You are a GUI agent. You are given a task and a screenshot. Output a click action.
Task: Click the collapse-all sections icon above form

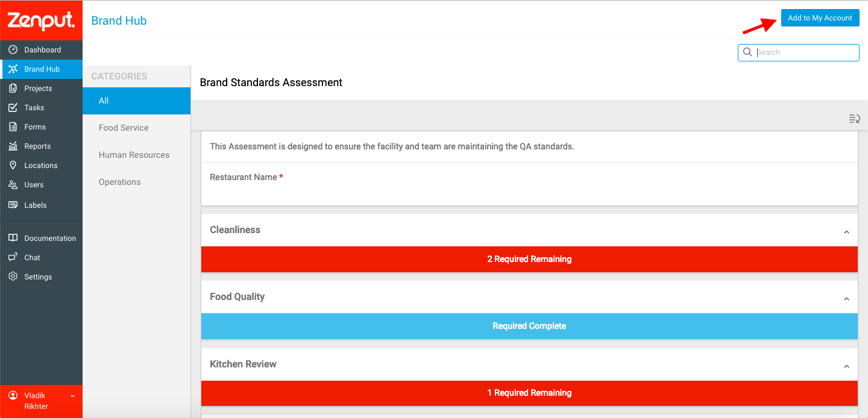pos(854,119)
